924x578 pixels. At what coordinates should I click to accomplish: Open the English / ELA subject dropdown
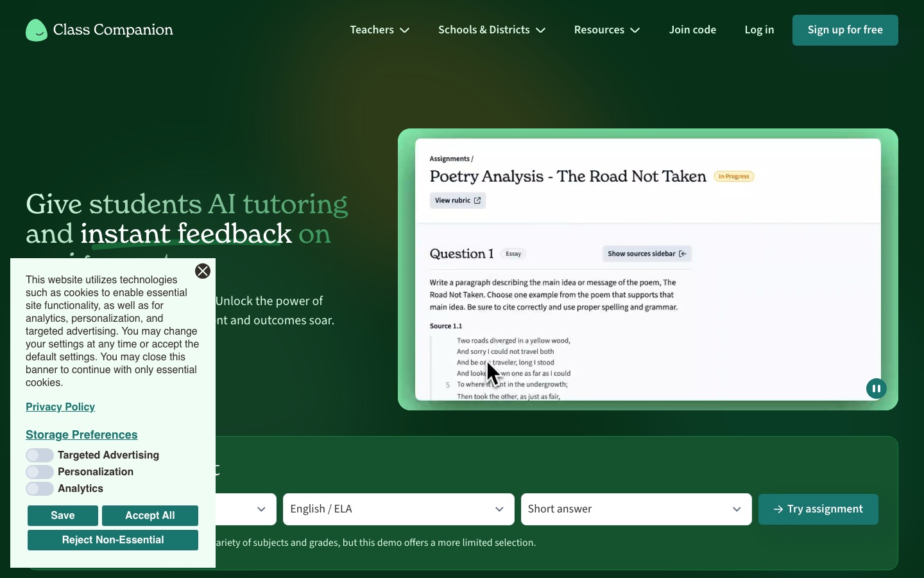pyautogui.click(x=398, y=509)
